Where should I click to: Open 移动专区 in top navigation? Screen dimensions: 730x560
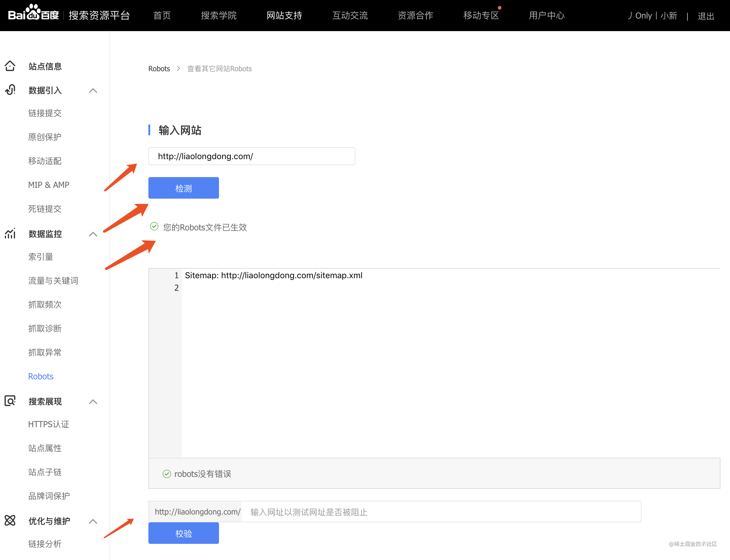481,15
